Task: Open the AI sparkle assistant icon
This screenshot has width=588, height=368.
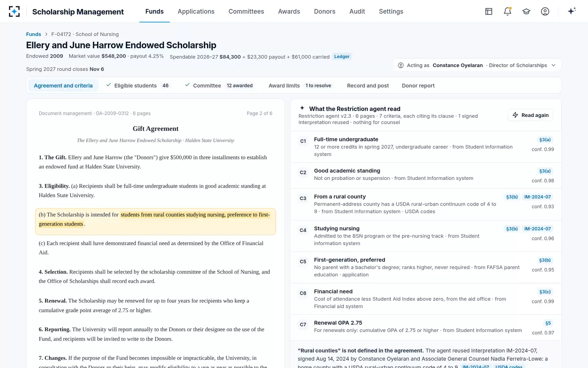Action: tap(572, 11)
